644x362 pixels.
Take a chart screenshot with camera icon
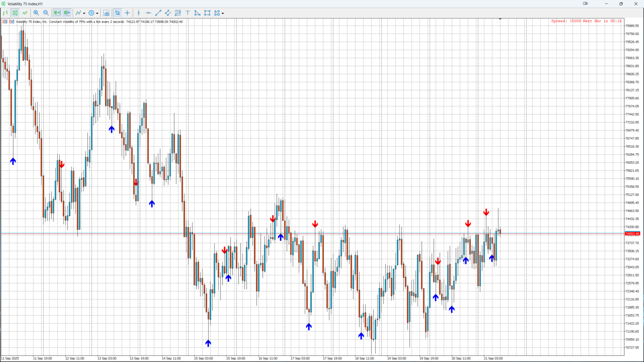coord(106,13)
